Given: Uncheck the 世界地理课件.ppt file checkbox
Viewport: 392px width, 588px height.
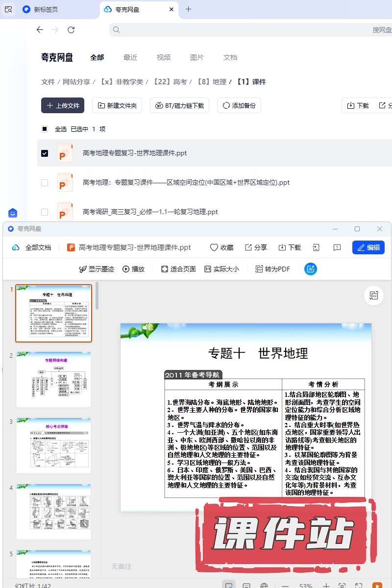Looking at the screenshot, I should tap(45, 153).
